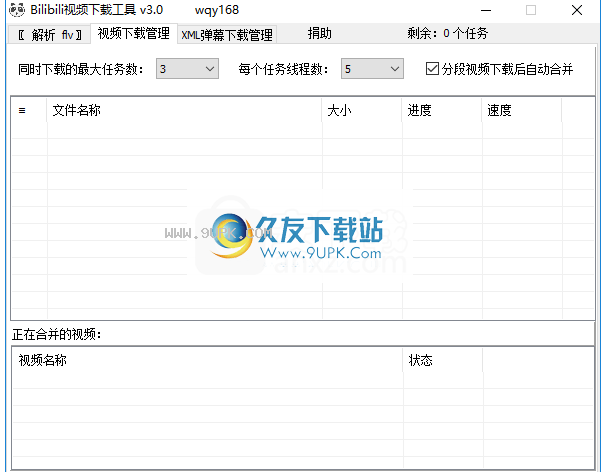Minimize the Bilibili download tool window
The height and width of the screenshot is (472, 601).
(x=486, y=10)
